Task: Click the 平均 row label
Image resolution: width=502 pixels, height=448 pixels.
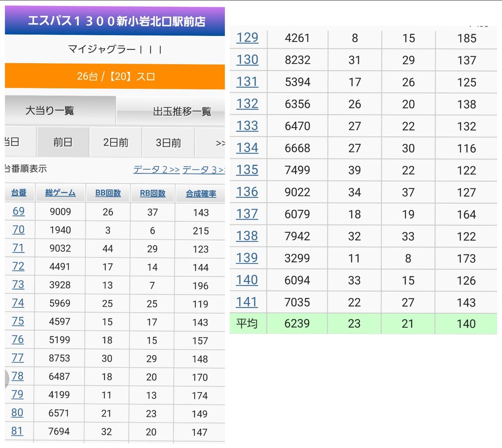Action: coord(247,324)
